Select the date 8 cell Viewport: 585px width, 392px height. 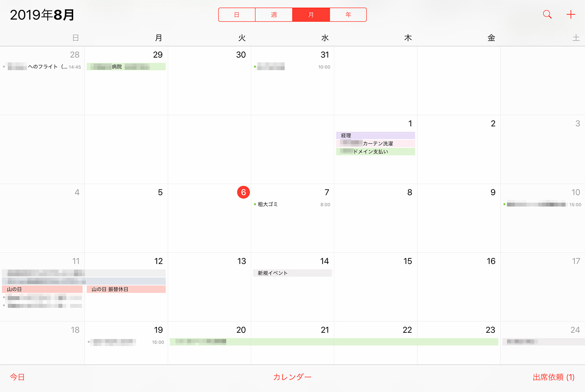click(x=376, y=218)
